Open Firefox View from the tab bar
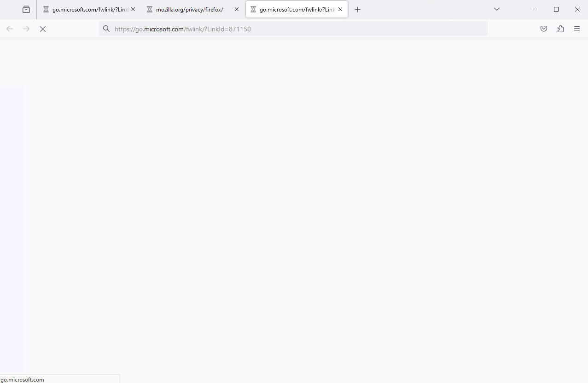Viewport: 588px width, 383px height. coord(26,9)
